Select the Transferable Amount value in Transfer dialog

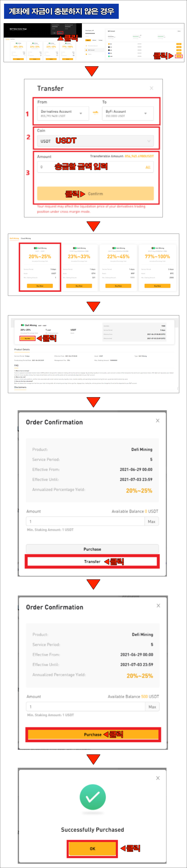[x=139, y=156]
